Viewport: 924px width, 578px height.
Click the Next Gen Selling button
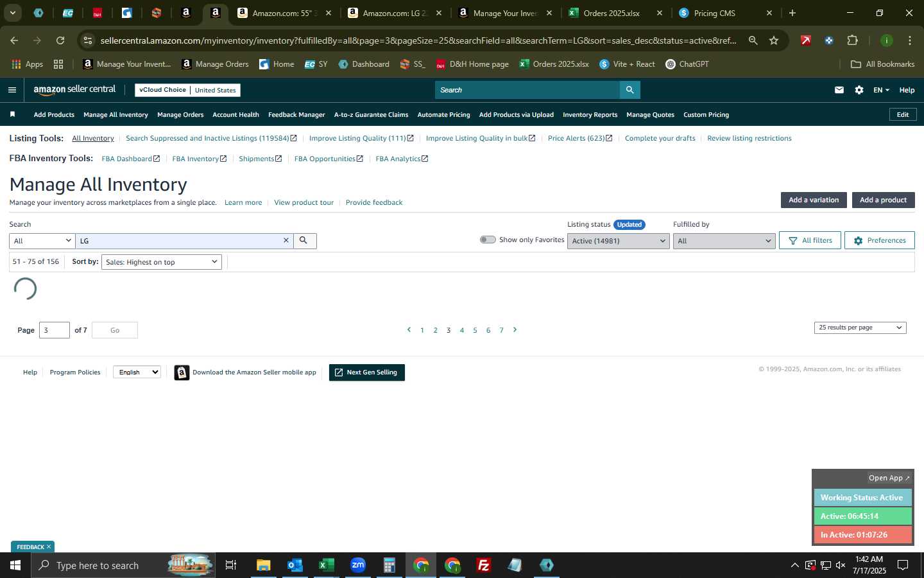click(366, 372)
